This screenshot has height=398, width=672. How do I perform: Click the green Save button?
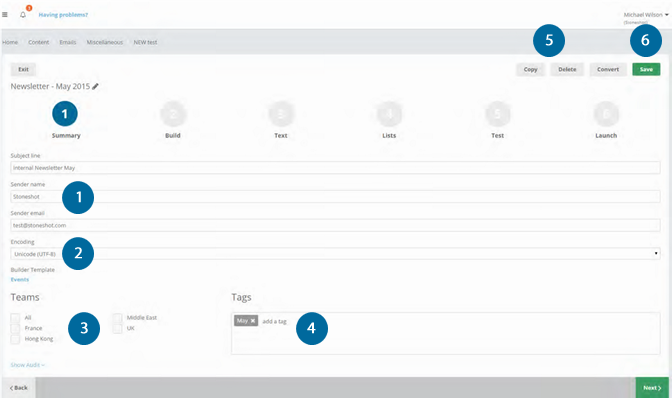pyautogui.click(x=646, y=69)
